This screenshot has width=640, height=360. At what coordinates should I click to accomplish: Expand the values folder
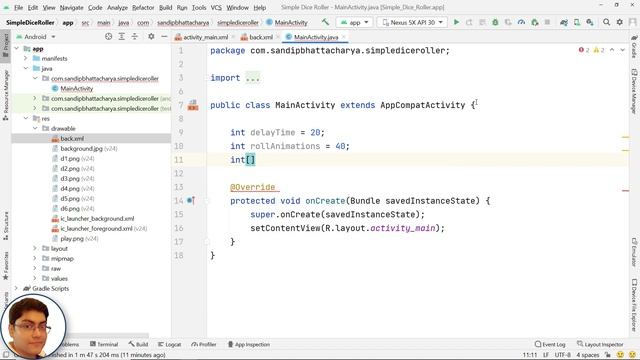(35, 278)
